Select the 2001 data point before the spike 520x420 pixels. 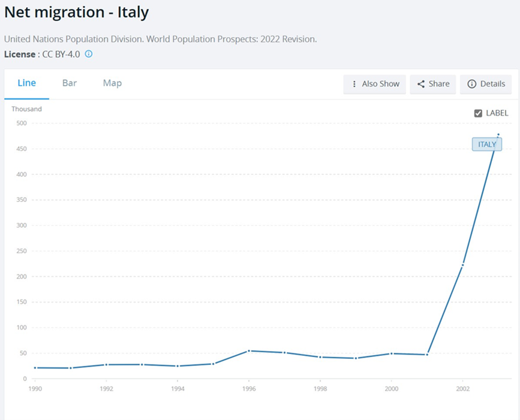(427, 355)
